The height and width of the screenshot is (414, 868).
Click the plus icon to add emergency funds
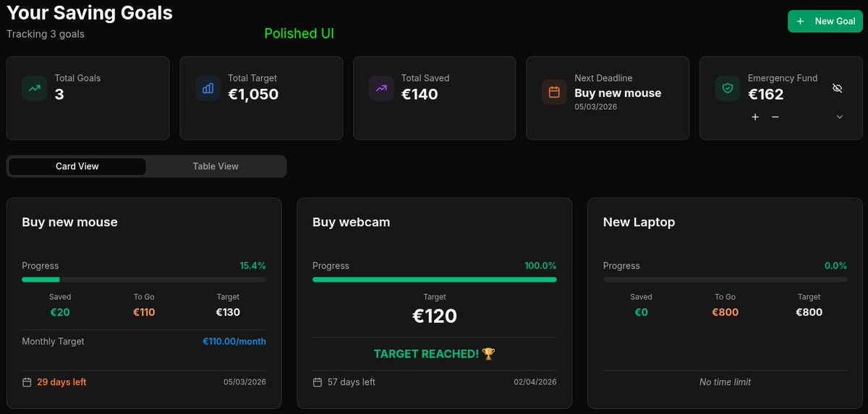pyautogui.click(x=755, y=117)
